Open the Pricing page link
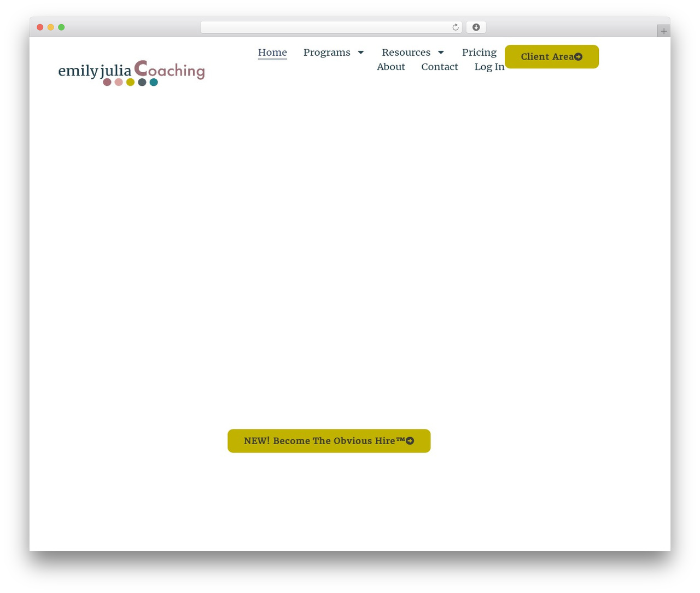This screenshot has width=700, height=593. (479, 53)
